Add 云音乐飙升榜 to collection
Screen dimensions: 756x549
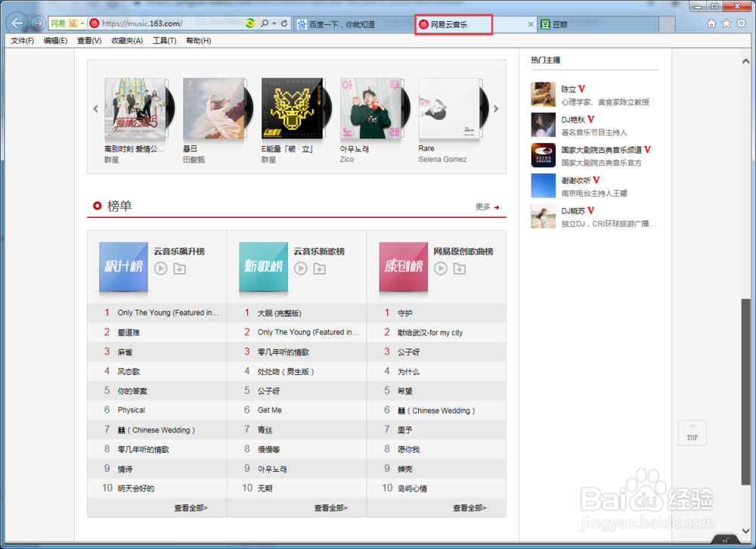[179, 268]
